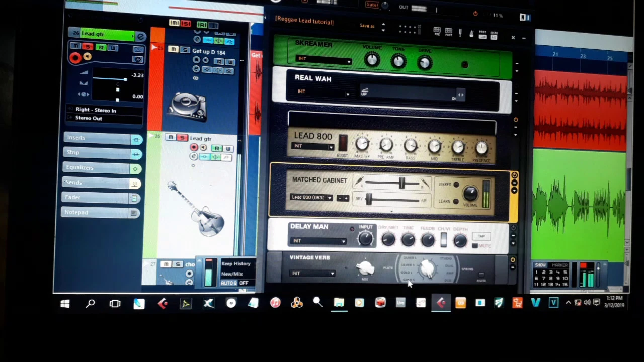
Task: Toggle Matched Cabinet power button
Action: [514, 175]
